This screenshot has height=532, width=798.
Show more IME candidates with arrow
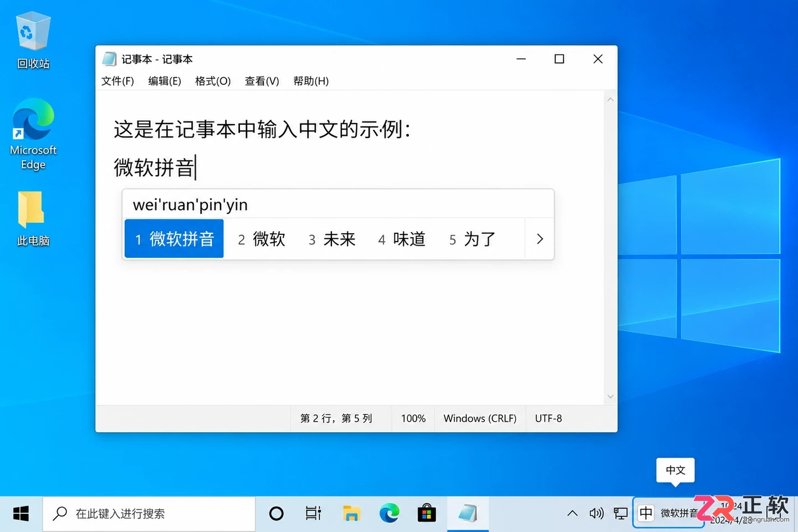pyautogui.click(x=540, y=239)
